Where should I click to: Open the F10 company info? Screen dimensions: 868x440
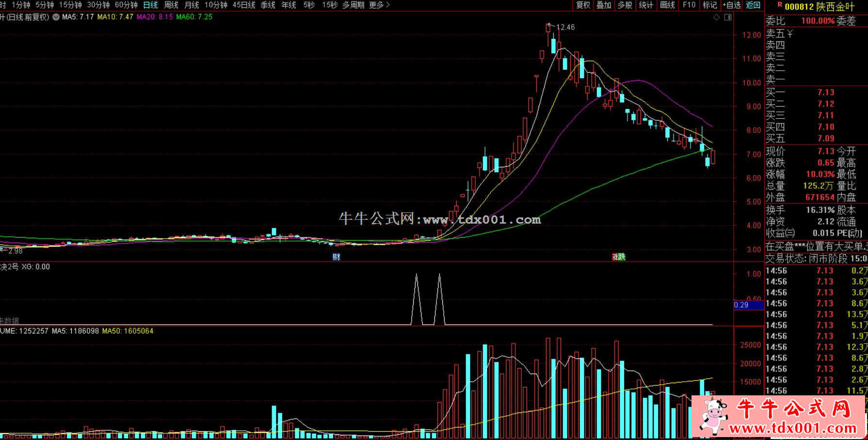pos(689,5)
